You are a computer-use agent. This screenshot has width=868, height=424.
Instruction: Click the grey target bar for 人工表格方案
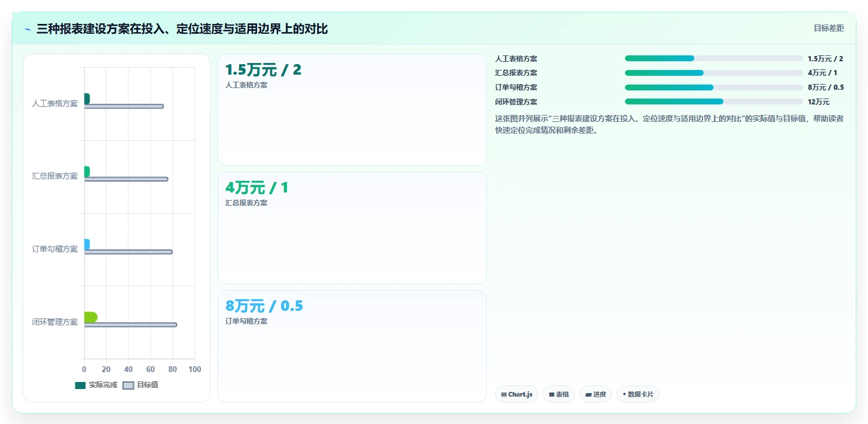[x=124, y=106]
